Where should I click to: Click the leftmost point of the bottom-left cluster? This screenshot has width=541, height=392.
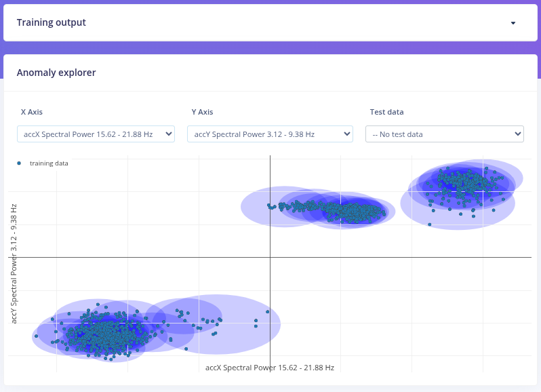tap(37, 336)
